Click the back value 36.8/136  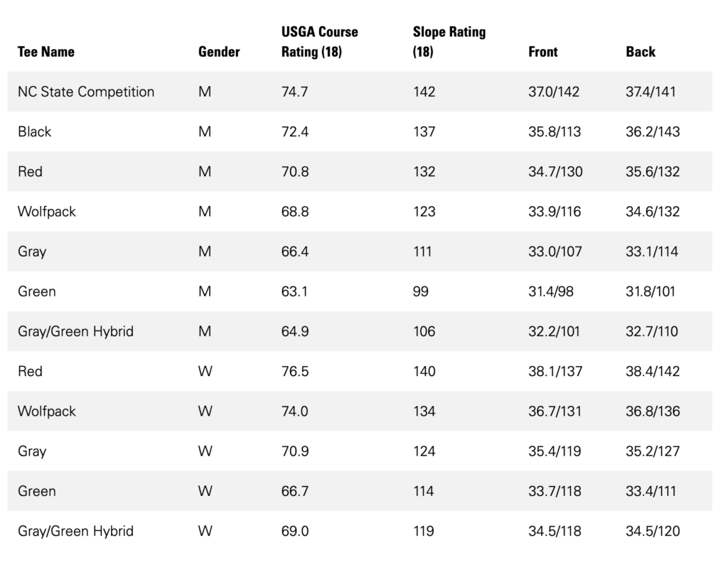[x=653, y=411]
